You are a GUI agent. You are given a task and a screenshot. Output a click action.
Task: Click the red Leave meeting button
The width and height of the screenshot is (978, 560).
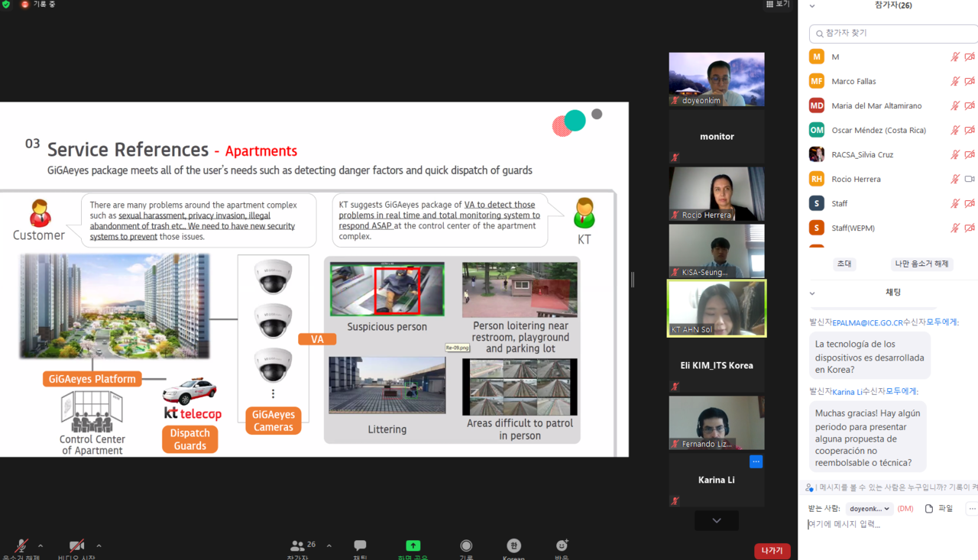pyautogui.click(x=772, y=550)
